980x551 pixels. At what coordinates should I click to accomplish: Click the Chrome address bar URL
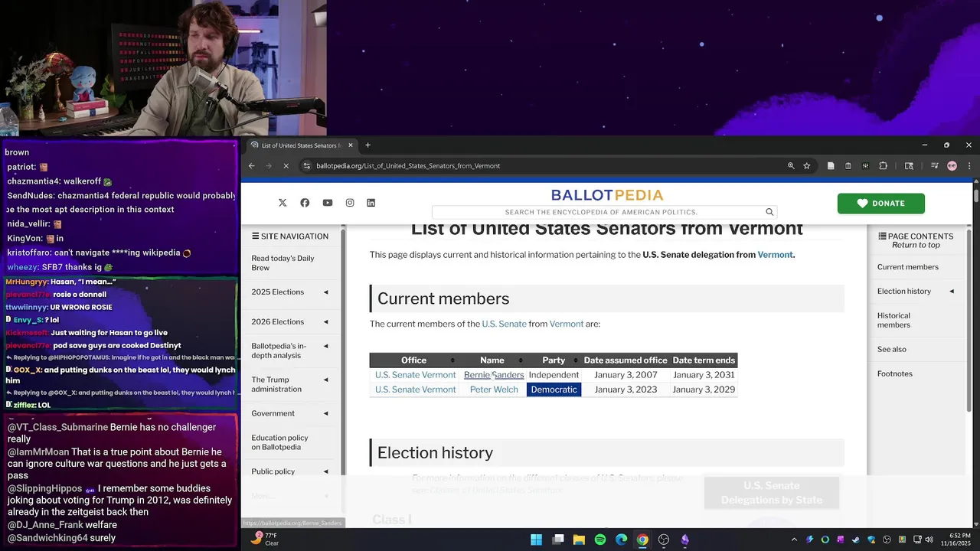pyautogui.click(x=408, y=165)
